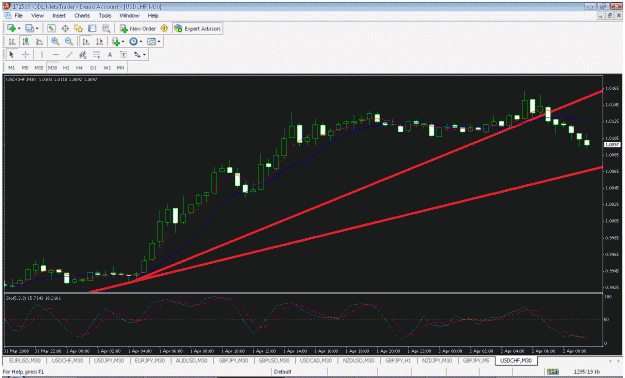Image resolution: width=625 pixels, height=378 pixels.
Task: Switch timeframe to D1
Action: pyautogui.click(x=93, y=68)
